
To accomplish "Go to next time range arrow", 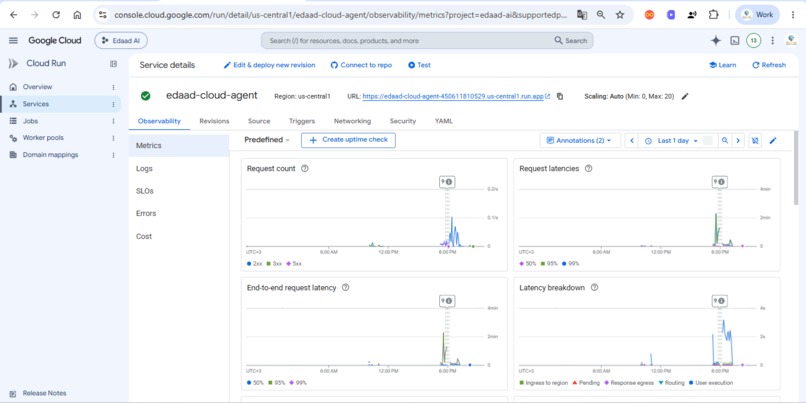I will [x=738, y=140].
